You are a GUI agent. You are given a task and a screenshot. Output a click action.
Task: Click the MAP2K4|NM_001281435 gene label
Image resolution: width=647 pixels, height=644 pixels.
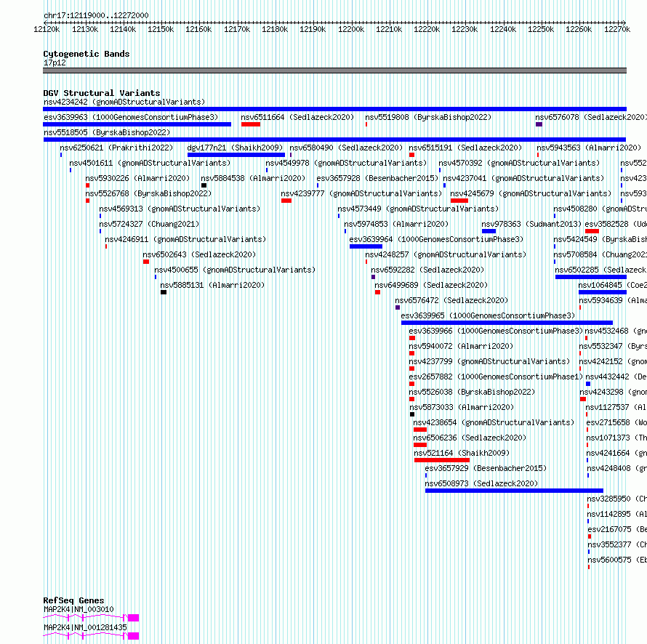tap(85, 627)
